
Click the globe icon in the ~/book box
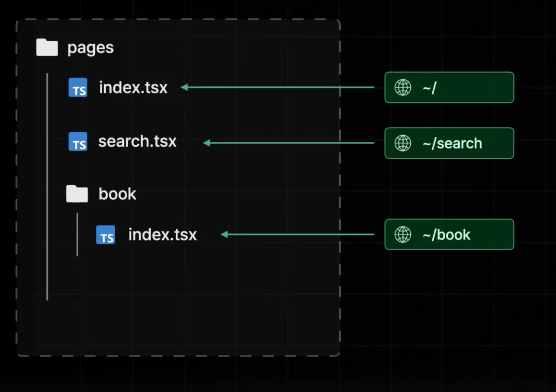[x=403, y=235]
